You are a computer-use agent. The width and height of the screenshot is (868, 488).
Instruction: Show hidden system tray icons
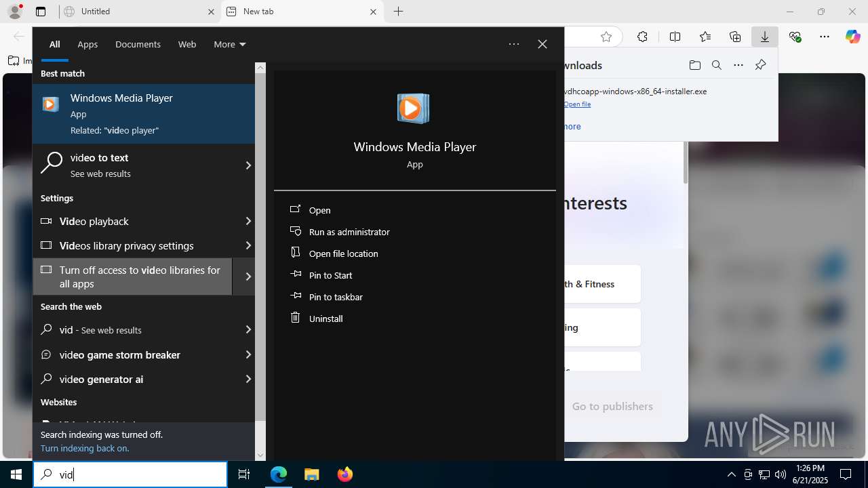click(731, 474)
